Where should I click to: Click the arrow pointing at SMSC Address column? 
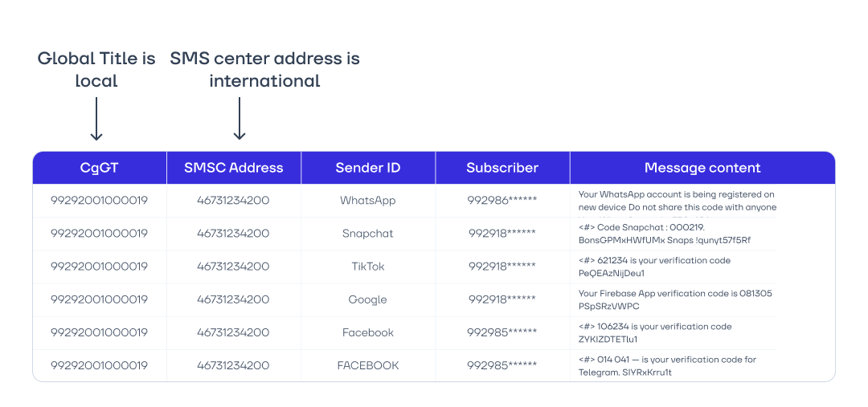tap(240, 119)
